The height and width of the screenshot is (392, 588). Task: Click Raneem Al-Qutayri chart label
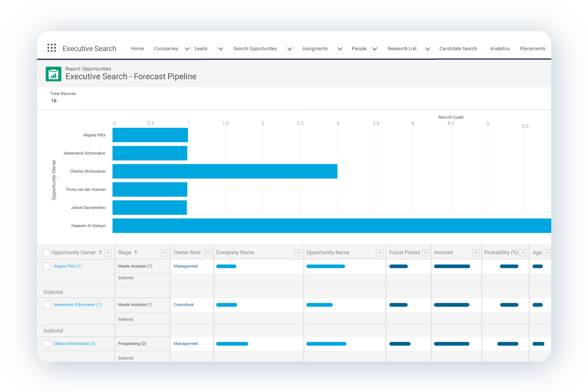(x=89, y=226)
